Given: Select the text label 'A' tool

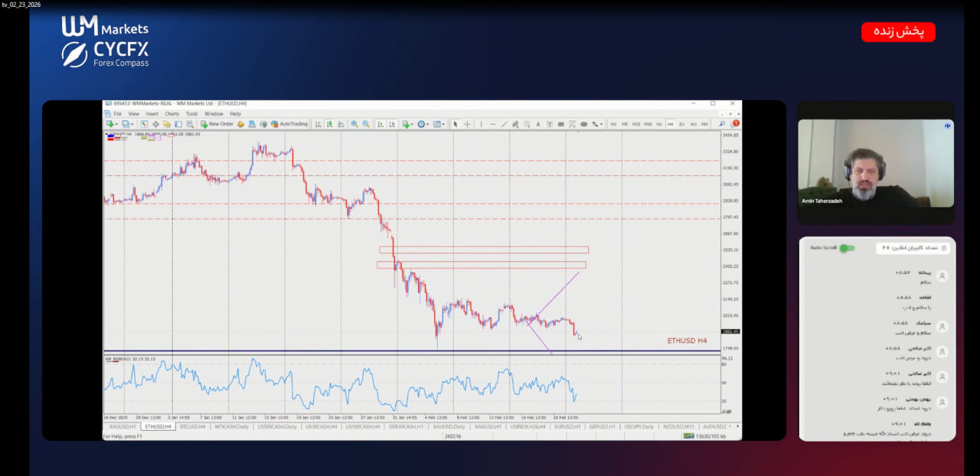Looking at the screenshot, I should coord(538,124).
